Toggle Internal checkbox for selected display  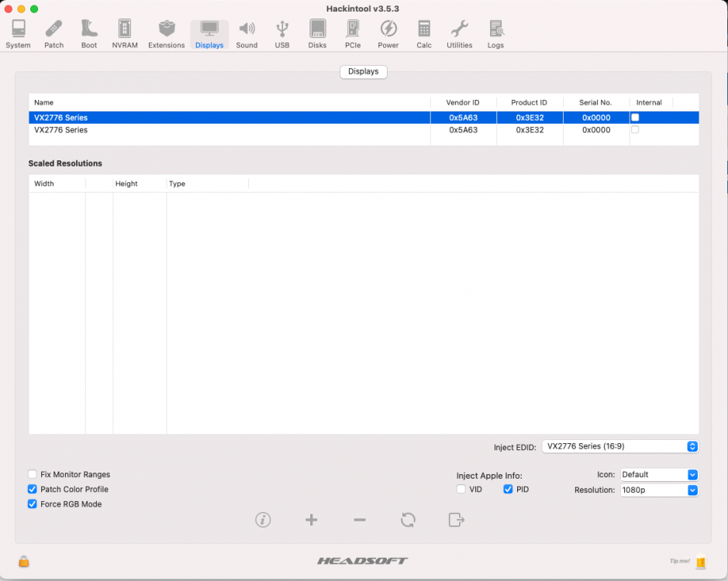(x=635, y=118)
